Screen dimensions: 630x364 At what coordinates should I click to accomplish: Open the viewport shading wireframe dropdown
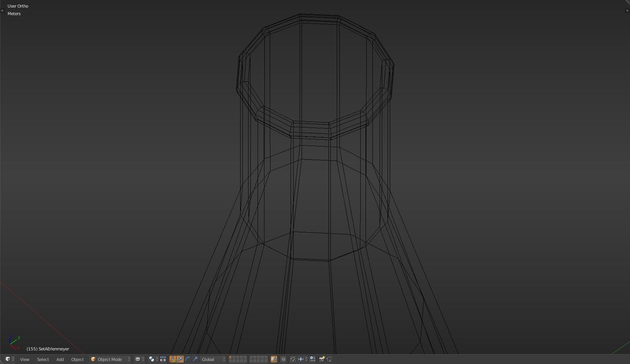(x=139, y=359)
